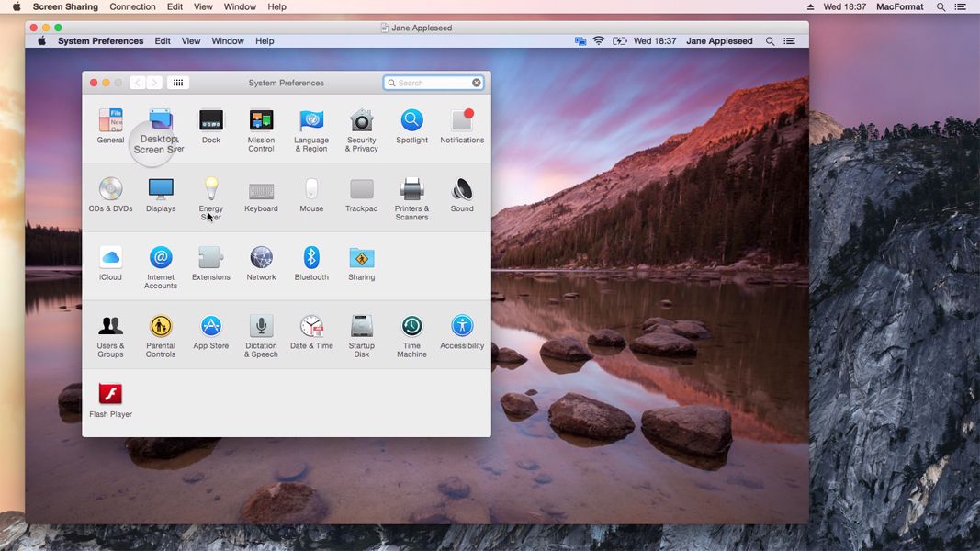
Task: Open Displays preferences
Action: 161,190
